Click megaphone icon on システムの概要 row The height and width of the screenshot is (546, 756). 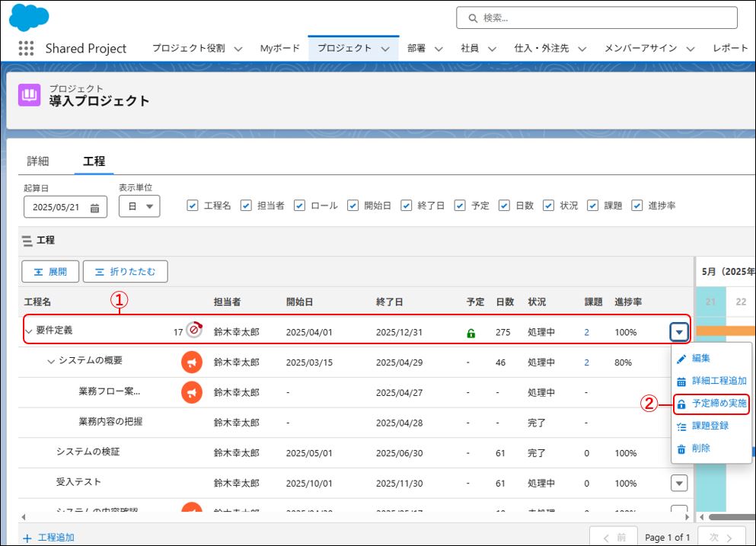pos(192,362)
